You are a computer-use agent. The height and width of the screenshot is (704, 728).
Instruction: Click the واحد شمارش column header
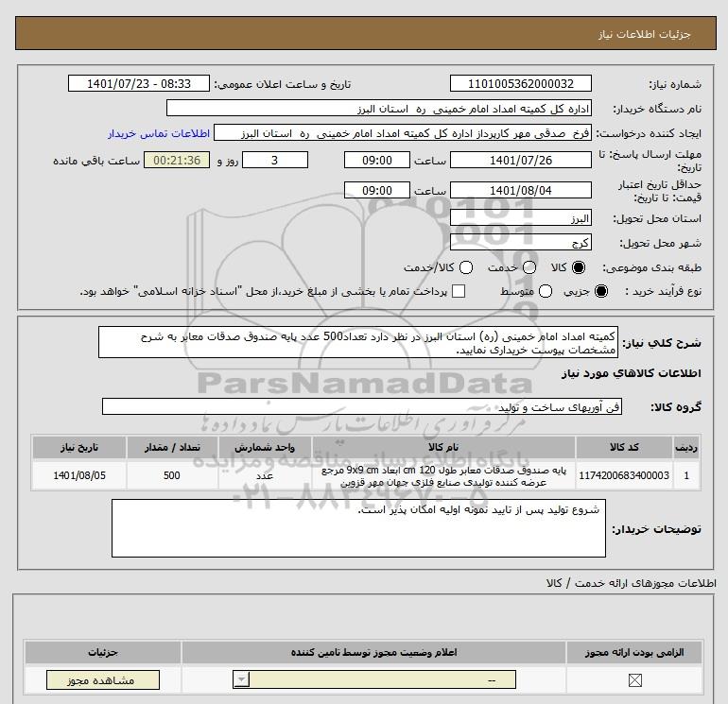pyautogui.click(x=265, y=447)
